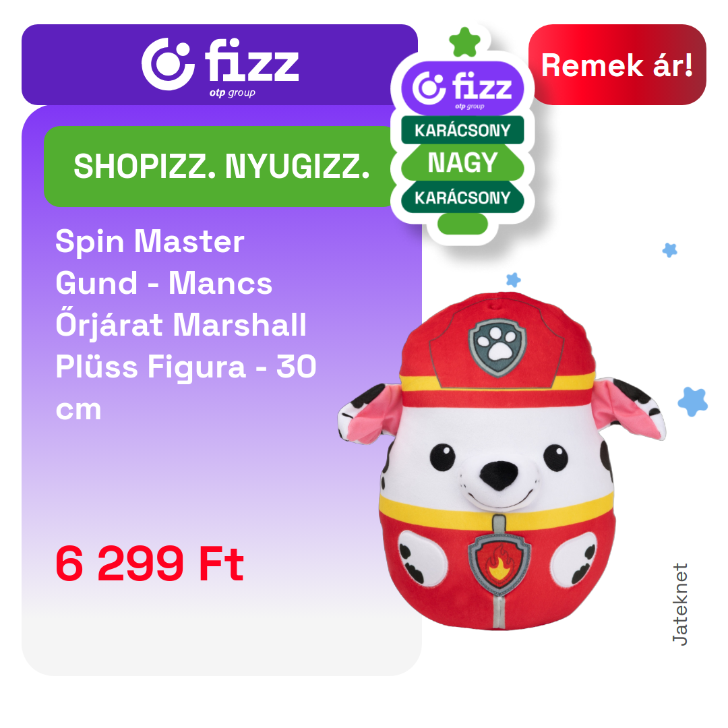Screen dimensions: 728x728
Task: Click the NAGY label on tree badge
Action: click(462, 162)
